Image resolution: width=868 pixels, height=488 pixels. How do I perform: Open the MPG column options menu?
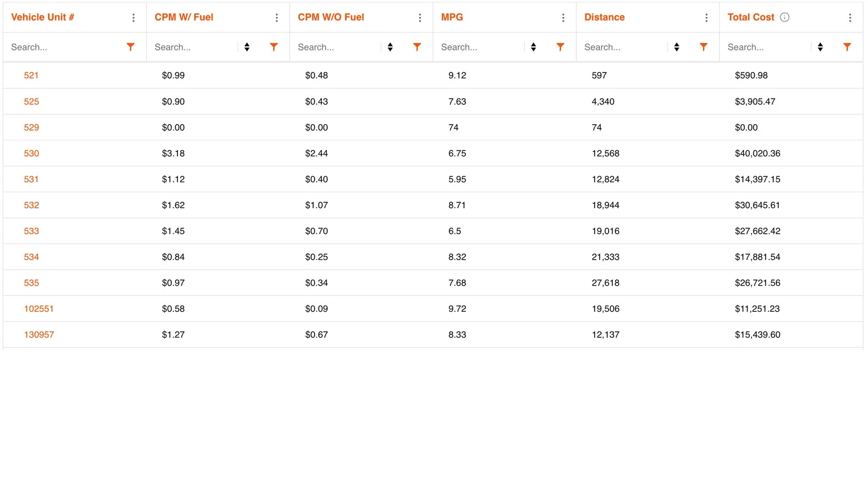tap(563, 18)
